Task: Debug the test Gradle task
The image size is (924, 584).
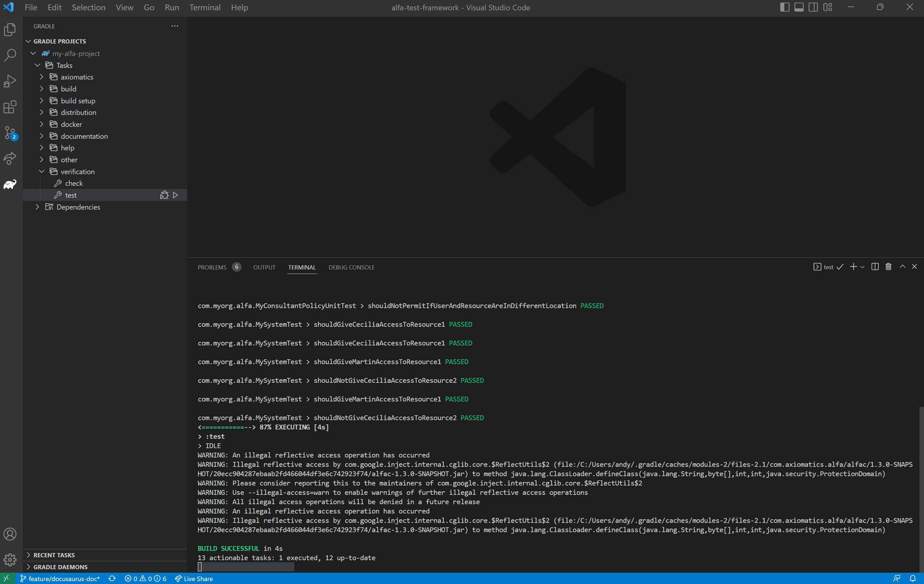Action: coord(164,195)
